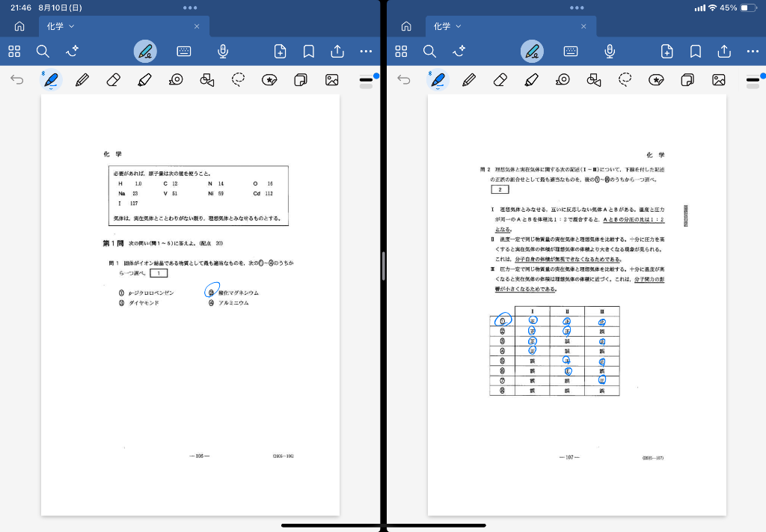Open the page thumbnails grid in the right pane

pos(401,52)
